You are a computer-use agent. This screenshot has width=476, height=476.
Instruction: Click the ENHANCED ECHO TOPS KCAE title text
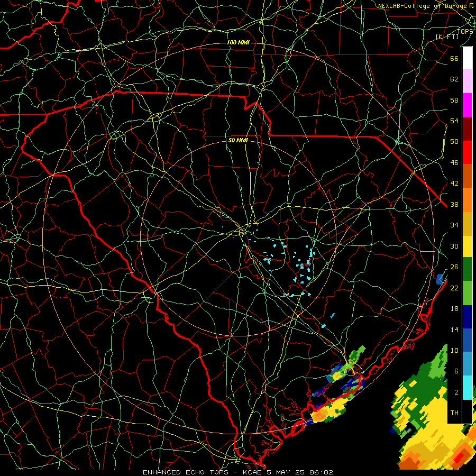click(x=238, y=472)
